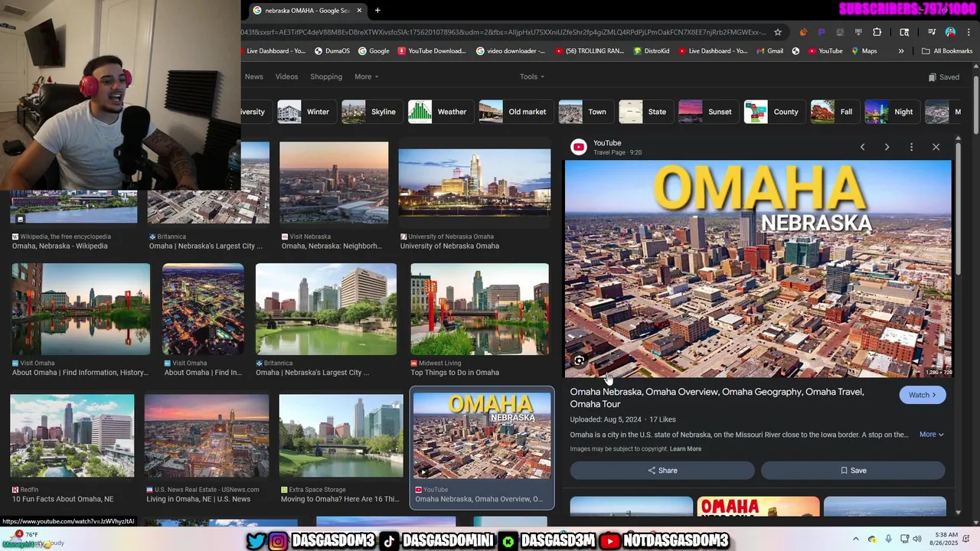Viewport: 980px width, 551px height.
Task: Close the image preview panel
Action: [936, 147]
